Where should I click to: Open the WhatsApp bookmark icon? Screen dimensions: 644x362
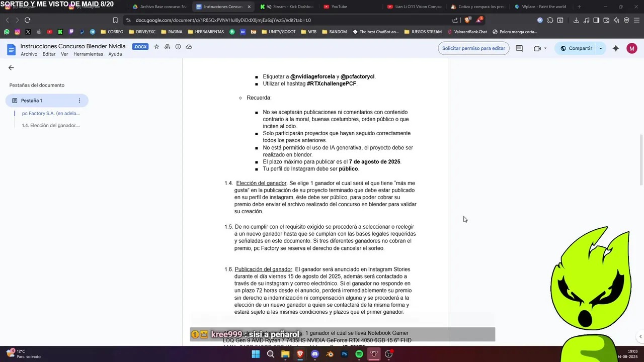[x=7, y=32]
